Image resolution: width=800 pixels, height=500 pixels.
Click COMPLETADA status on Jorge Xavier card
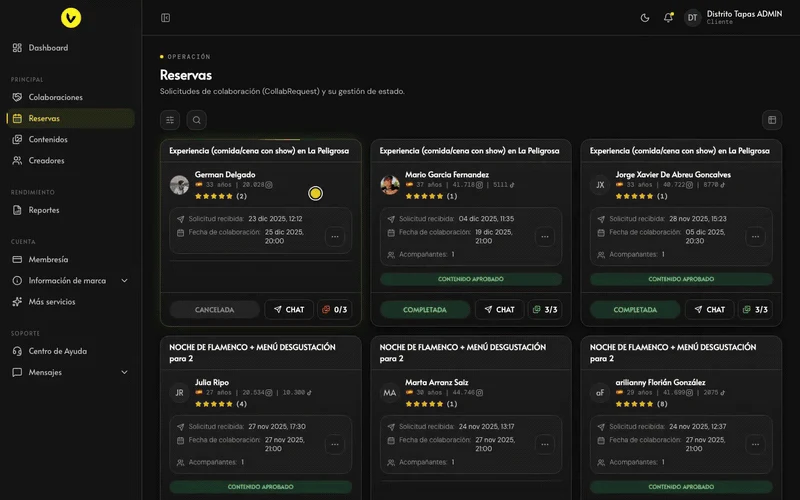635,310
